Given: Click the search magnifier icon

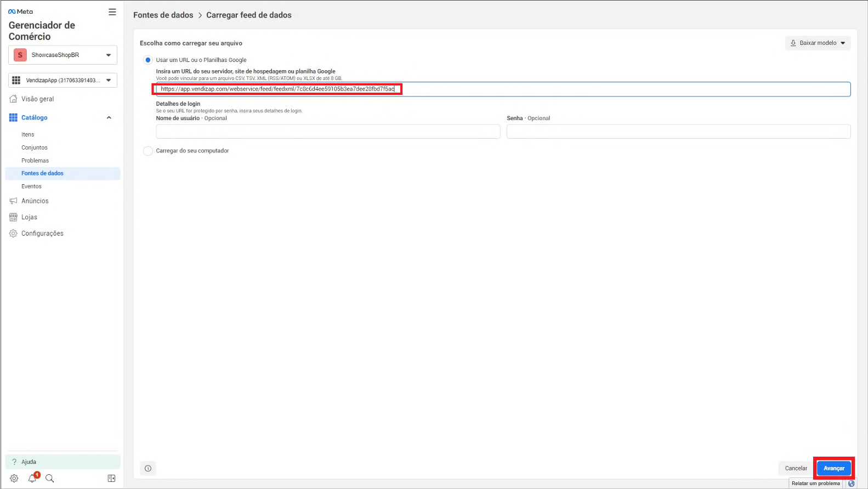Looking at the screenshot, I should [x=50, y=478].
